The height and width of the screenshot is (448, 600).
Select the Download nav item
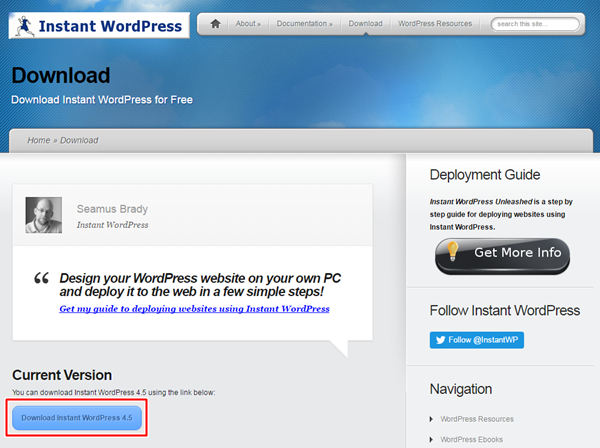click(365, 24)
